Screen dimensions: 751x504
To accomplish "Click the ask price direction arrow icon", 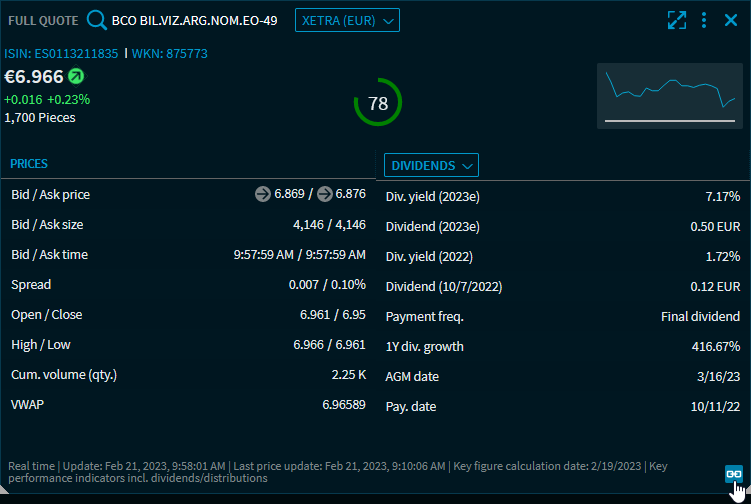I will [325, 195].
